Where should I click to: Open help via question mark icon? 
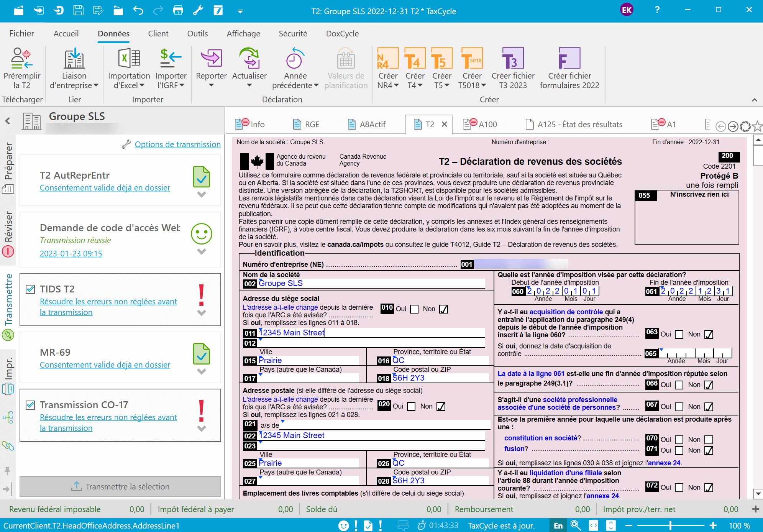point(657,10)
